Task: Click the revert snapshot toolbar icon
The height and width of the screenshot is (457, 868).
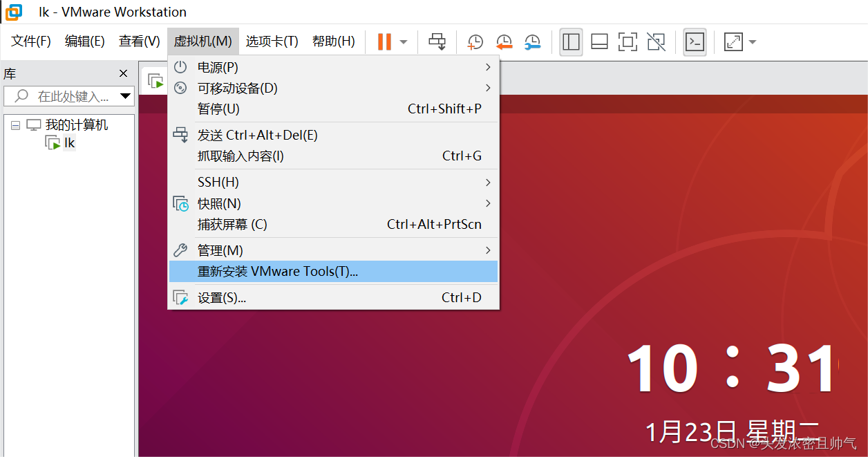Action: tap(503, 42)
